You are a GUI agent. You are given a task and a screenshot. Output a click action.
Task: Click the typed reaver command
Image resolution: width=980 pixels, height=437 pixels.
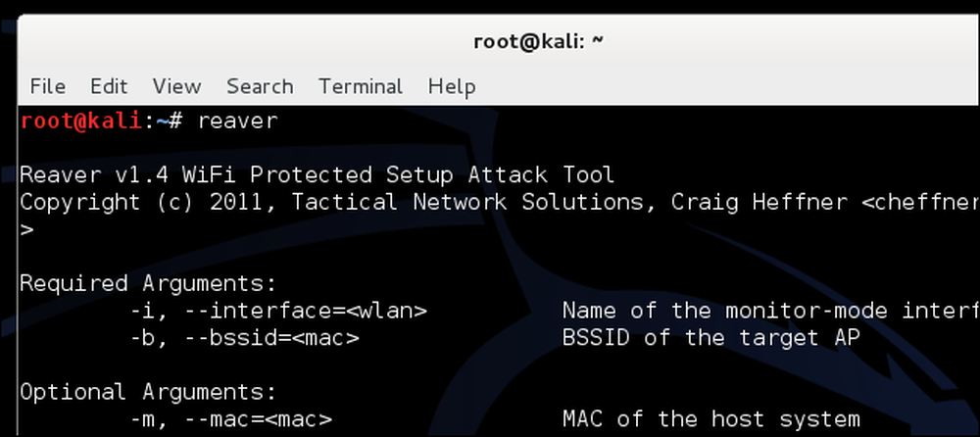[237, 121]
